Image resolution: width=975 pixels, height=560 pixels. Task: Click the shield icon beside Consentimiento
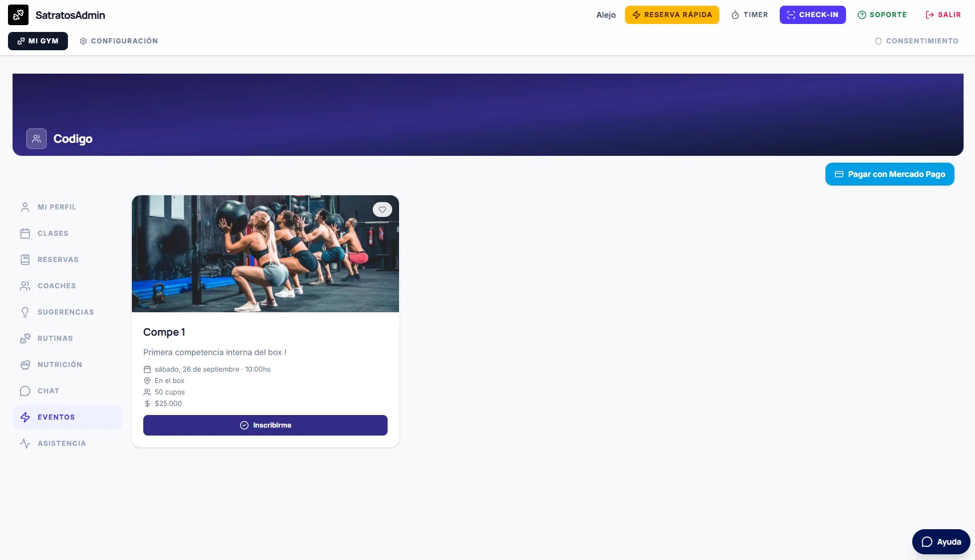tap(879, 41)
